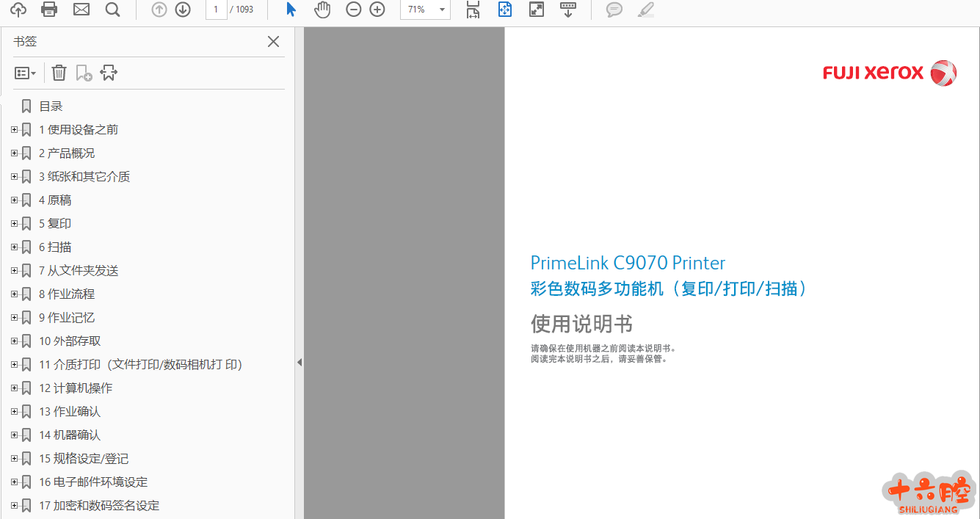The image size is (980, 519).
Task: Go to previous page arrow
Action: click(159, 10)
